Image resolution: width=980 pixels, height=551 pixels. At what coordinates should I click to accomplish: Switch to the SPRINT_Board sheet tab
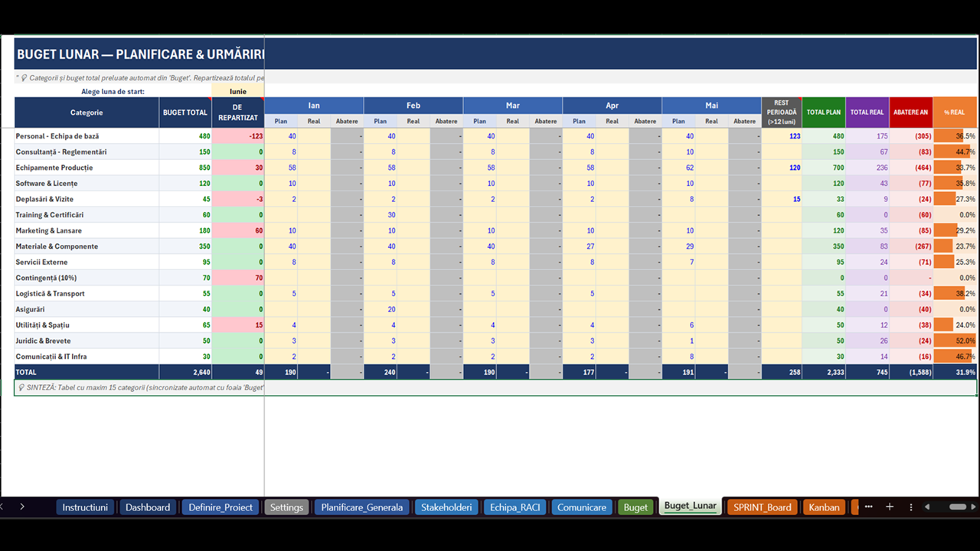pyautogui.click(x=762, y=507)
